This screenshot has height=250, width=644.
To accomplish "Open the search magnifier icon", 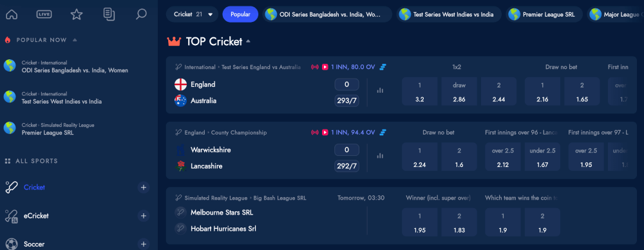I will pos(141,14).
